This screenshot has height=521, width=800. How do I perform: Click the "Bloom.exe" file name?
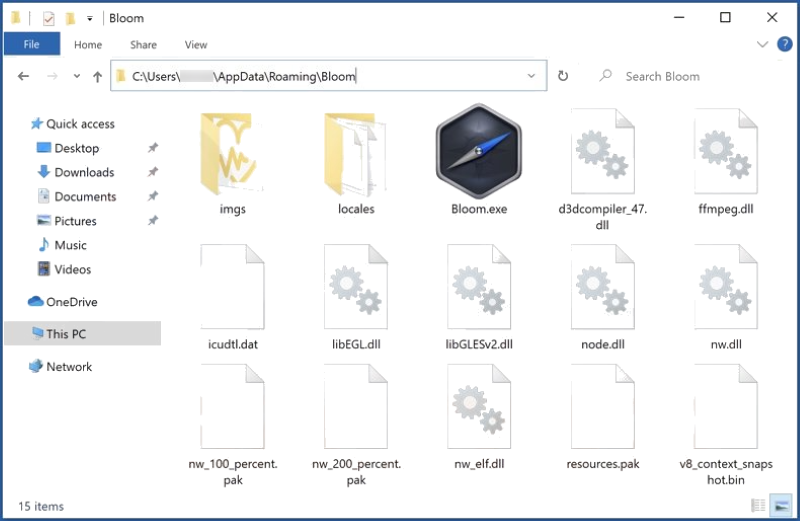pyautogui.click(x=479, y=209)
